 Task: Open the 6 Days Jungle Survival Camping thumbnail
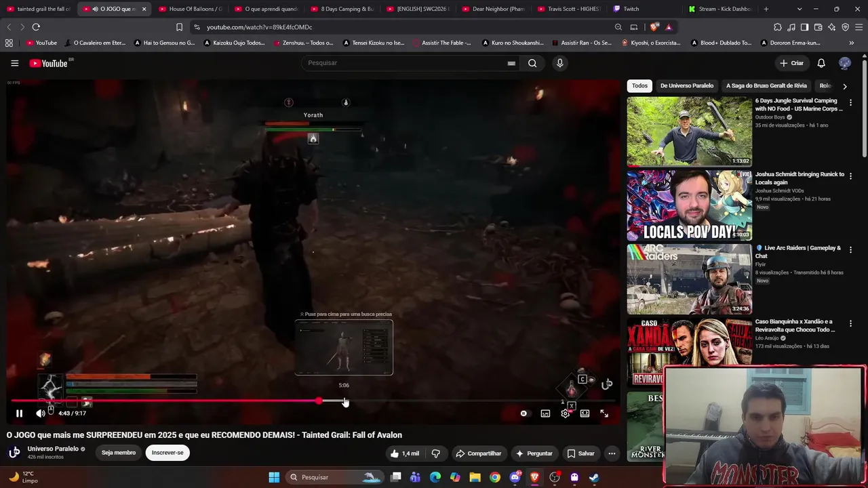(689, 131)
